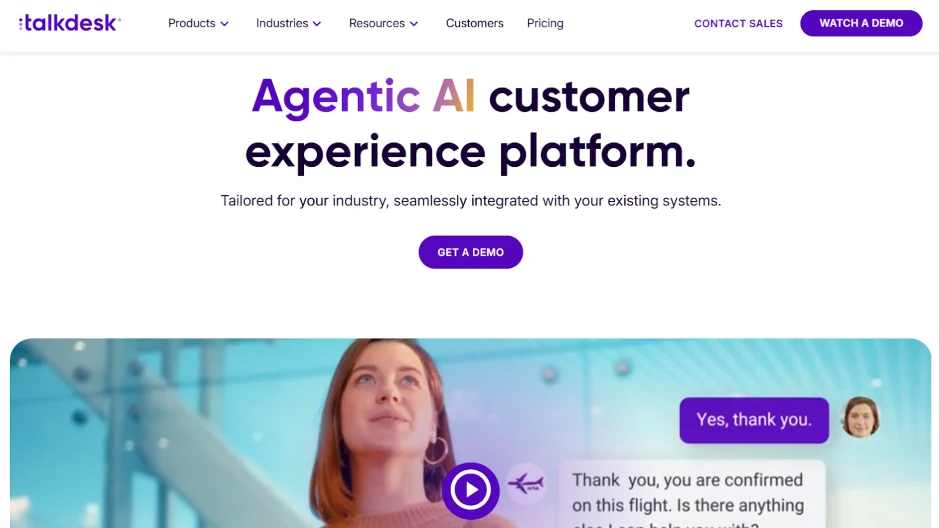Expand the Products chevron

point(225,24)
